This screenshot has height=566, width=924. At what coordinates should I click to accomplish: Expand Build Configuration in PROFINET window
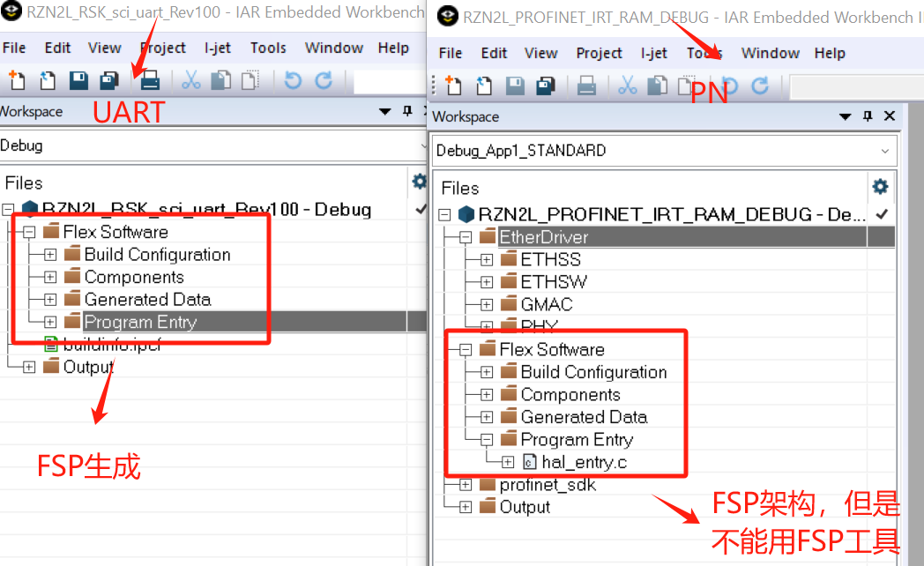click(487, 372)
